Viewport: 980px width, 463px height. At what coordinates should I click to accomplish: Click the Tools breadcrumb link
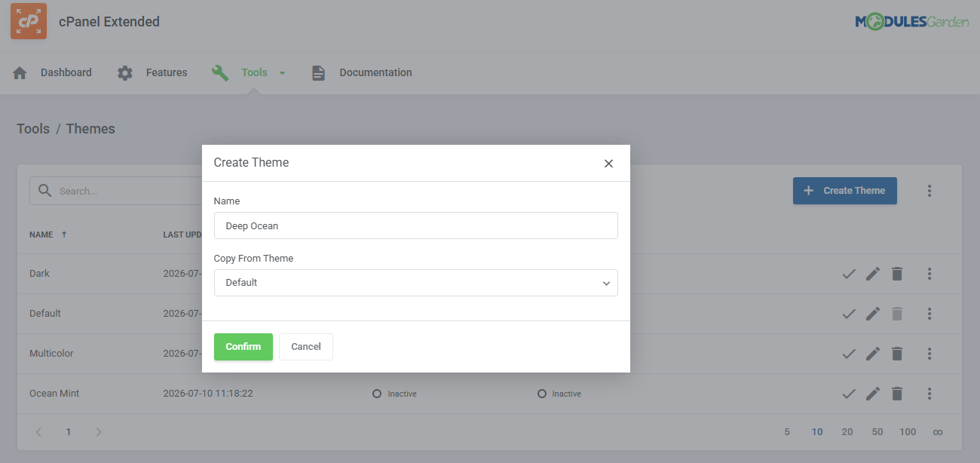[x=33, y=129]
